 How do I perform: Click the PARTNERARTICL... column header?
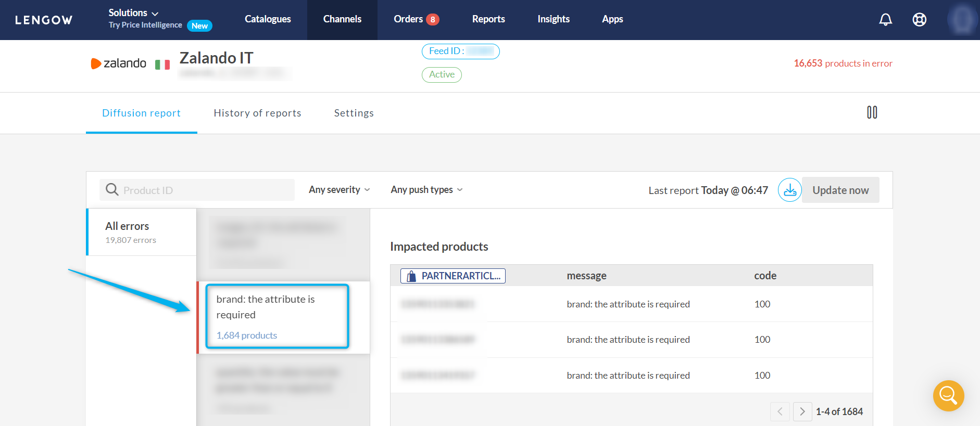(x=453, y=276)
